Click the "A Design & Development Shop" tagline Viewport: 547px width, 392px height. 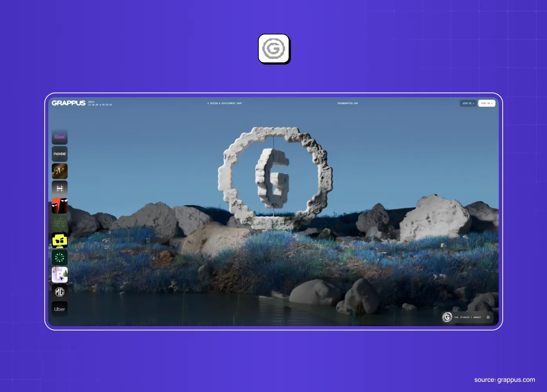click(225, 103)
